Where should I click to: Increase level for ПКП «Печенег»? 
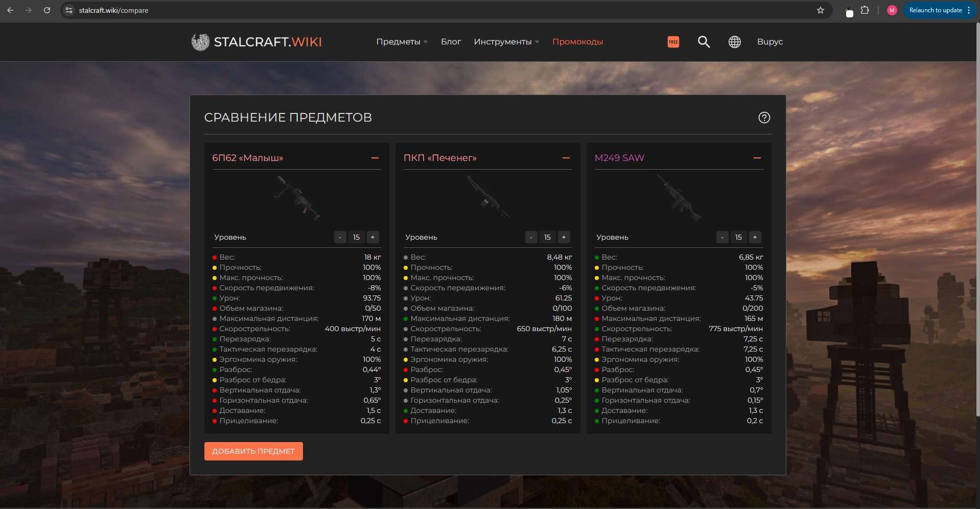pos(564,237)
